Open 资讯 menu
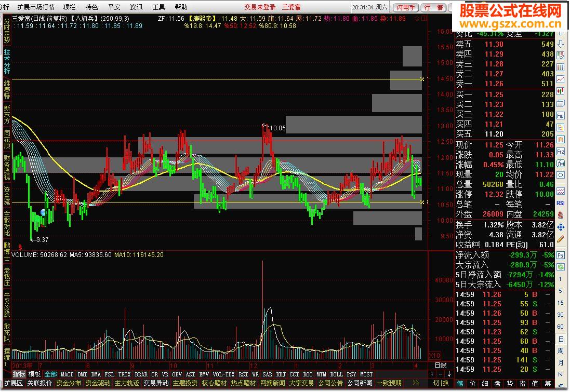The width and height of the screenshot is (570, 392). pyautogui.click(x=136, y=7)
